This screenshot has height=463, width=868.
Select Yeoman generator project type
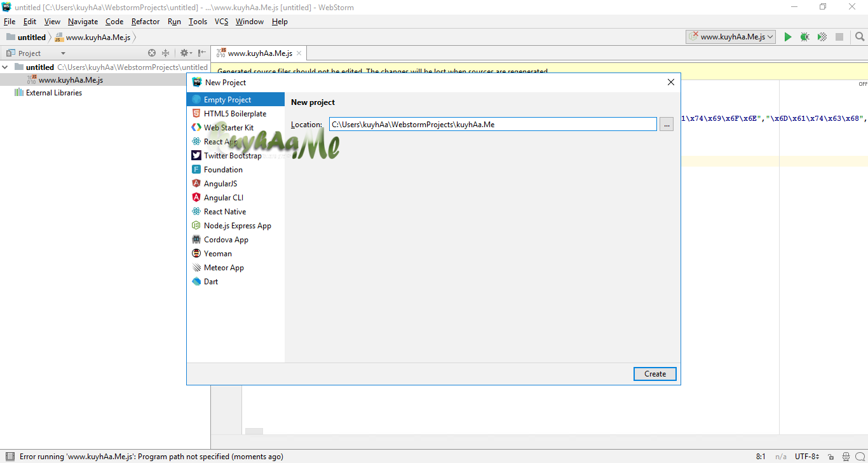coord(235,254)
